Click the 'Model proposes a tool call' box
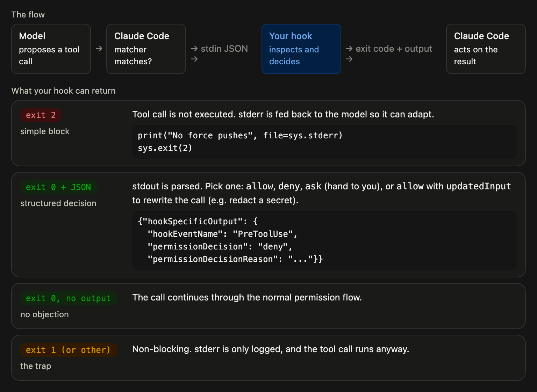 pos(51,49)
